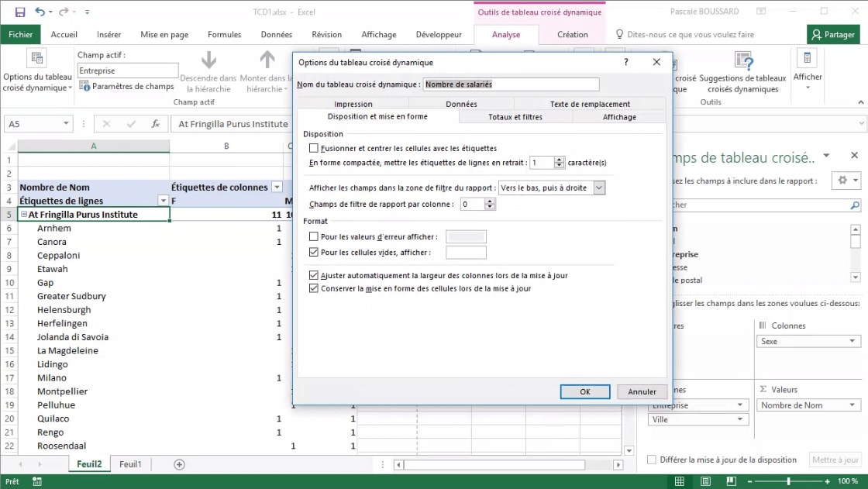Toggle Pour les valeurs d'erreur afficher checkbox
Image resolution: width=868 pixels, height=489 pixels.
(x=314, y=237)
